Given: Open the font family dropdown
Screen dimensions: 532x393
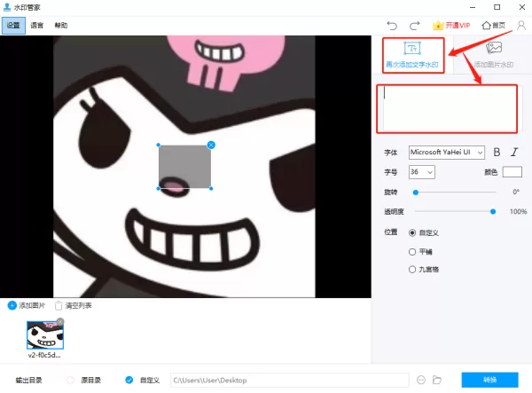Looking at the screenshot, I should pyautogui.click(x=447, y=153).
